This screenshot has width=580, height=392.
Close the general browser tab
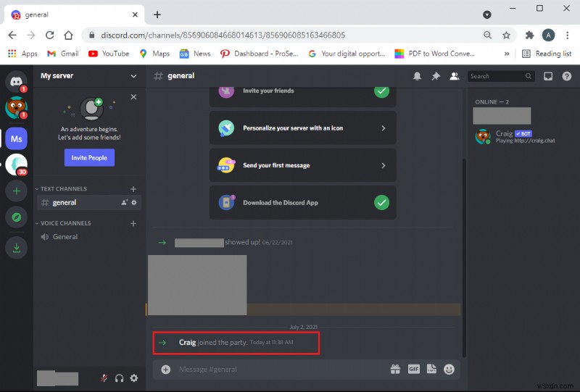[x=135, y=14]
